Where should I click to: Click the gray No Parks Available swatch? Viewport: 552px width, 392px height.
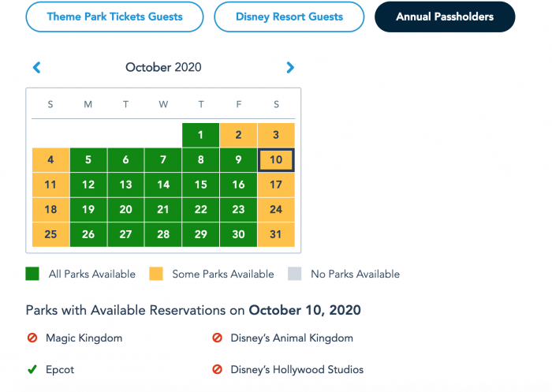tap(295, 274)
